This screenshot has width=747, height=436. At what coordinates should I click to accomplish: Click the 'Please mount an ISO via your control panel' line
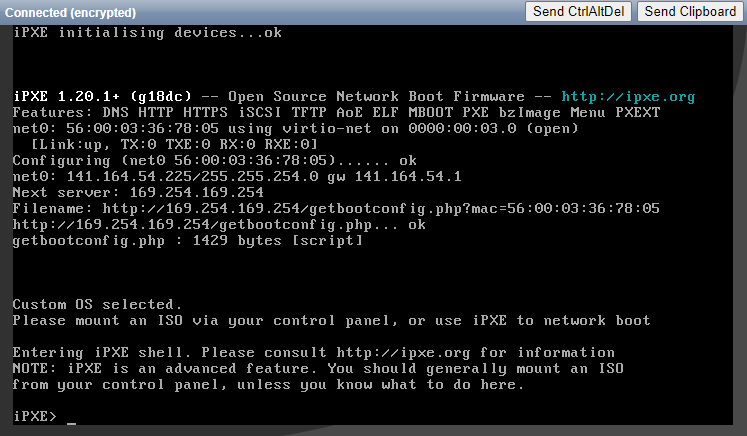click(x=332, y=320)
